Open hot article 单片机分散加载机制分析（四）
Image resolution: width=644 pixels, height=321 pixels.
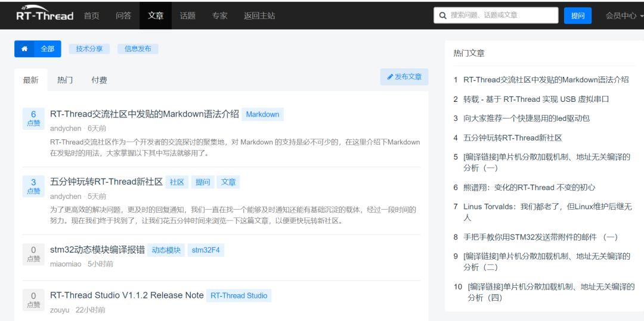(x=551, y=292)
